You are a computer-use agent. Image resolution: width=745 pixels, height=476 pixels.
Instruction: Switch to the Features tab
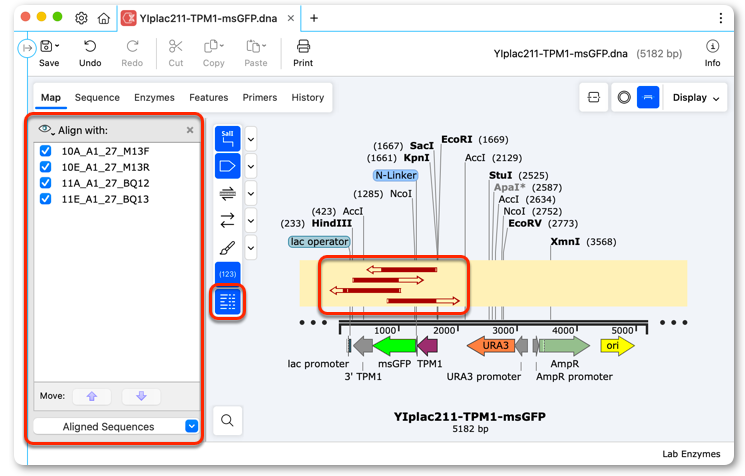tap(209, 97)
